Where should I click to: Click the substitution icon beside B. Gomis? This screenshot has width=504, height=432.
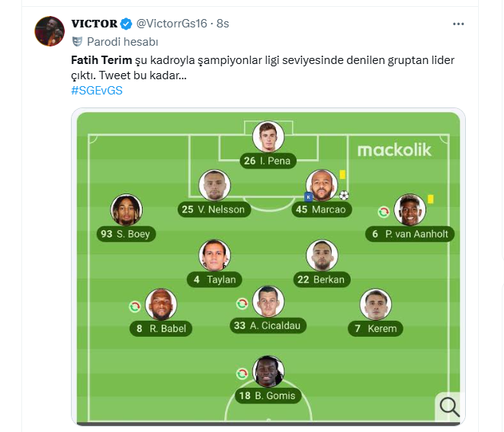(242, 373)
